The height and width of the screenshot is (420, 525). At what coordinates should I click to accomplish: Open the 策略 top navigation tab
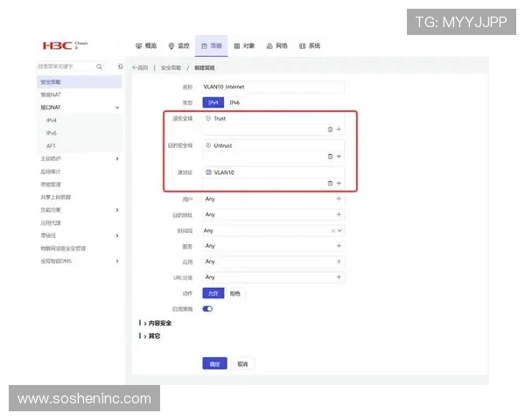(x=212, y=45)
